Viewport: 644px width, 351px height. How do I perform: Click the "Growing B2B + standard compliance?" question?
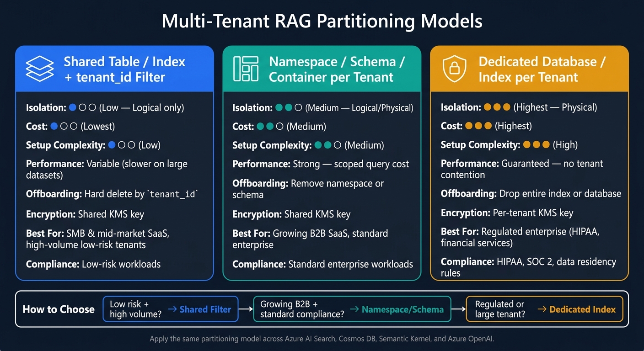(302, 309)
